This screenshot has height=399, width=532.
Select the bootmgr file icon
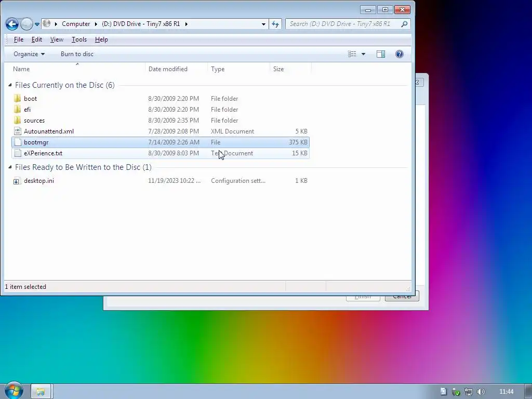pyautogui.click(x=18, y=142)
